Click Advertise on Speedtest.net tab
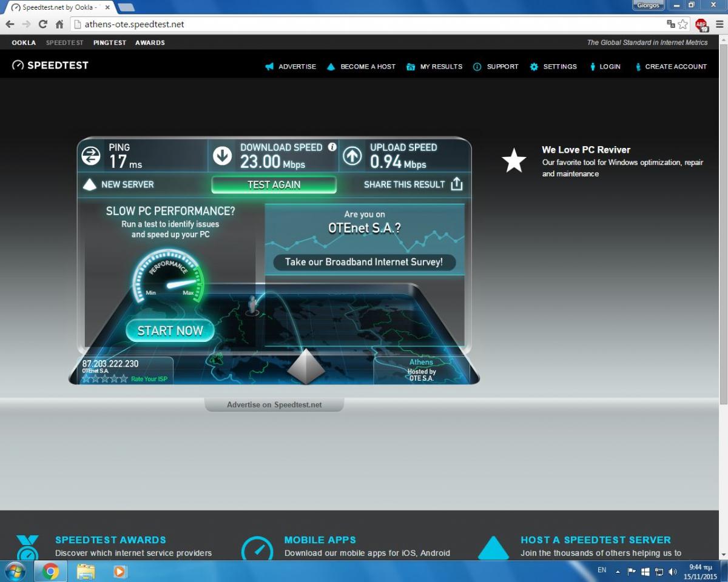 pyautogui.click(x=274, y=404)
